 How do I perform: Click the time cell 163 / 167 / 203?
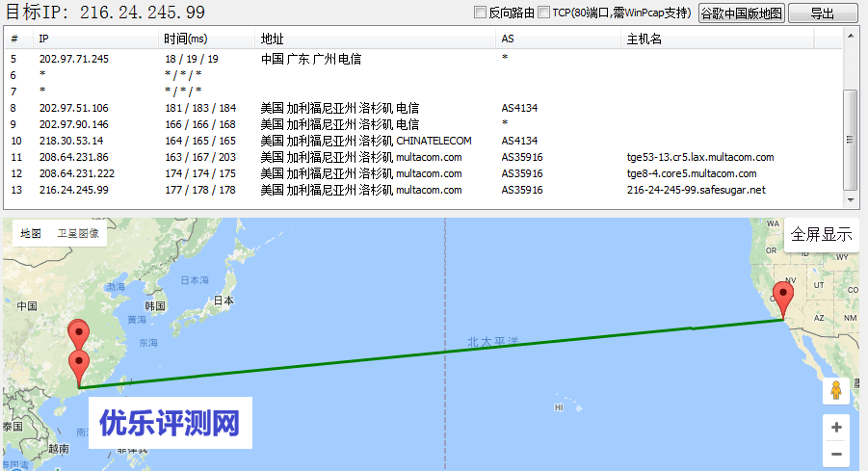coord(200,157)
